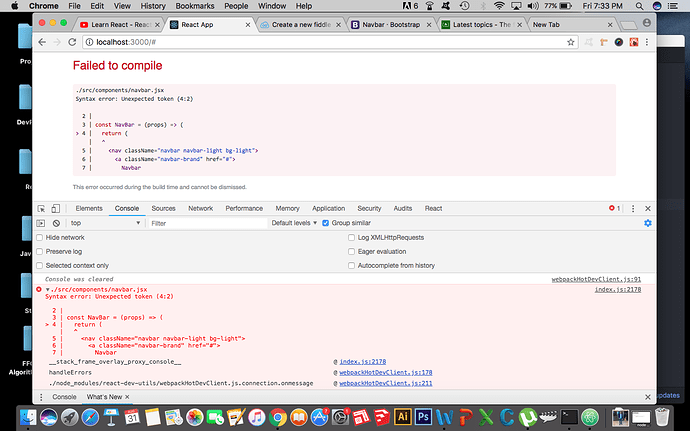Open Terminal from the dock

[569, 416]
